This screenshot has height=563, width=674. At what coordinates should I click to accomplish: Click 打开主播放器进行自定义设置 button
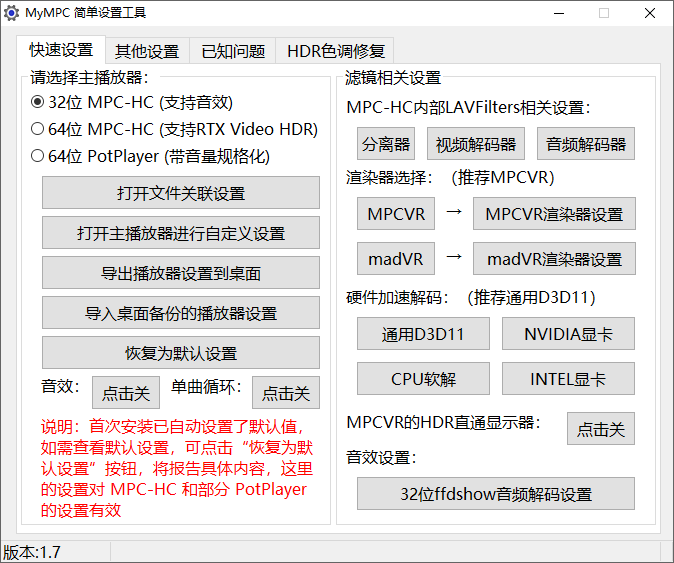pos(181,233)
